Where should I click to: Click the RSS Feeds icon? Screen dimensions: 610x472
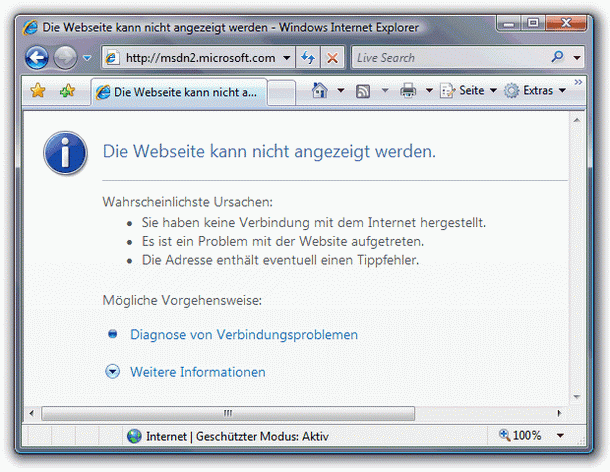point(363,91)
